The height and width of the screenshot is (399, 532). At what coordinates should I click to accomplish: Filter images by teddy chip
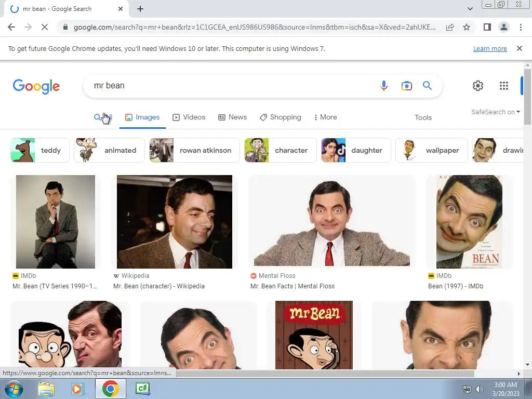click(x=40, y=150)
